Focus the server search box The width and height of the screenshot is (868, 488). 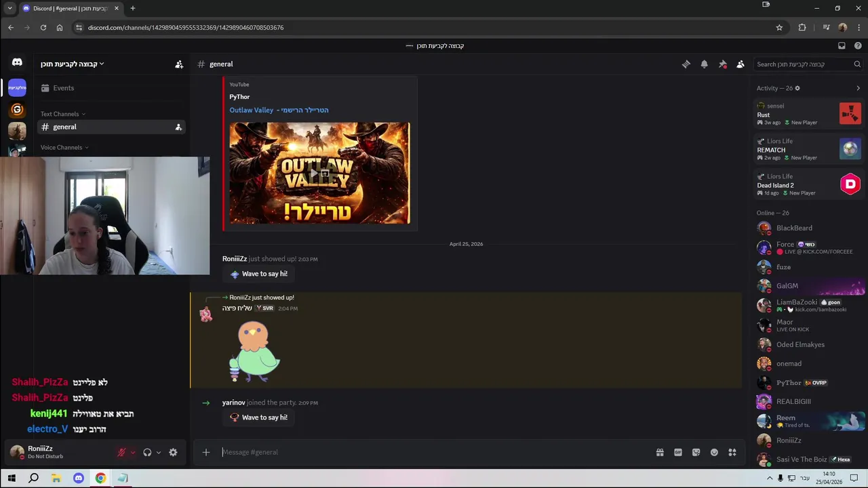pos(808,64)
